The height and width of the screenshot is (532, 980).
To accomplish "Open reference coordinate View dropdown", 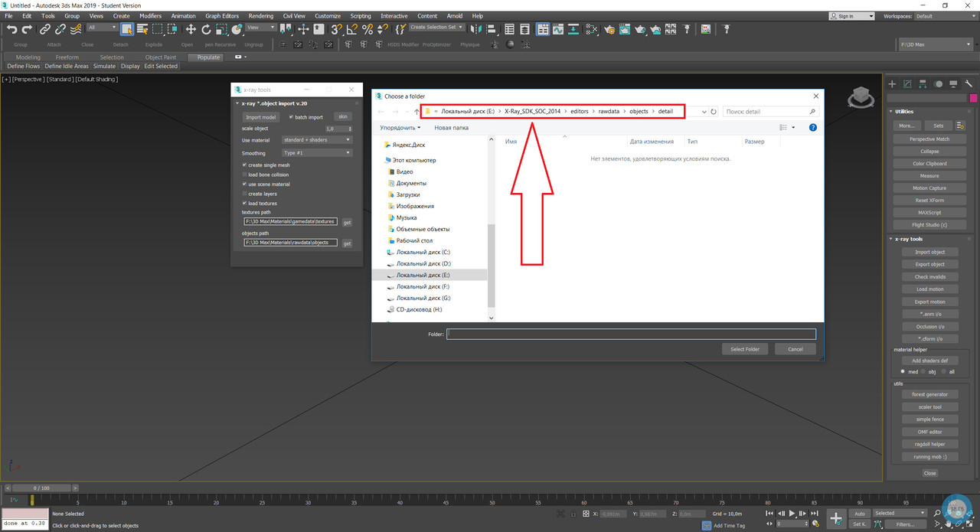I will (261, 28).
